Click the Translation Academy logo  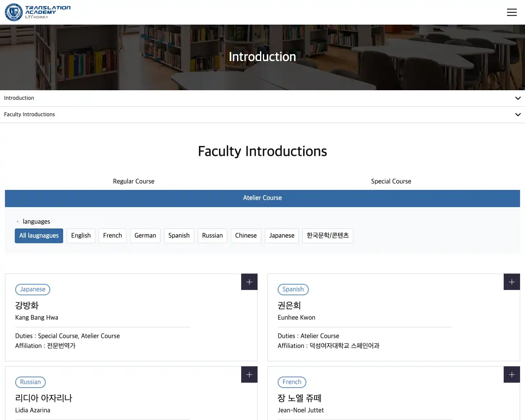38,12
